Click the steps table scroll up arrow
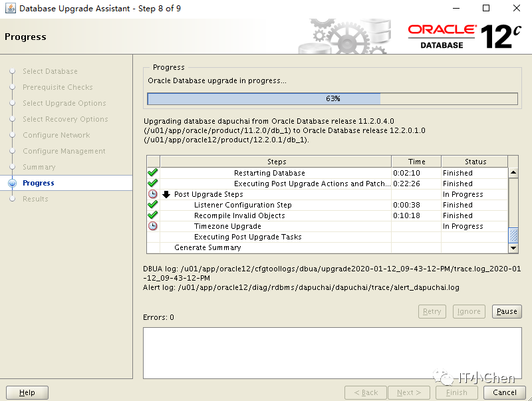Screen dimensions: 532x401 tap(513, 173)
